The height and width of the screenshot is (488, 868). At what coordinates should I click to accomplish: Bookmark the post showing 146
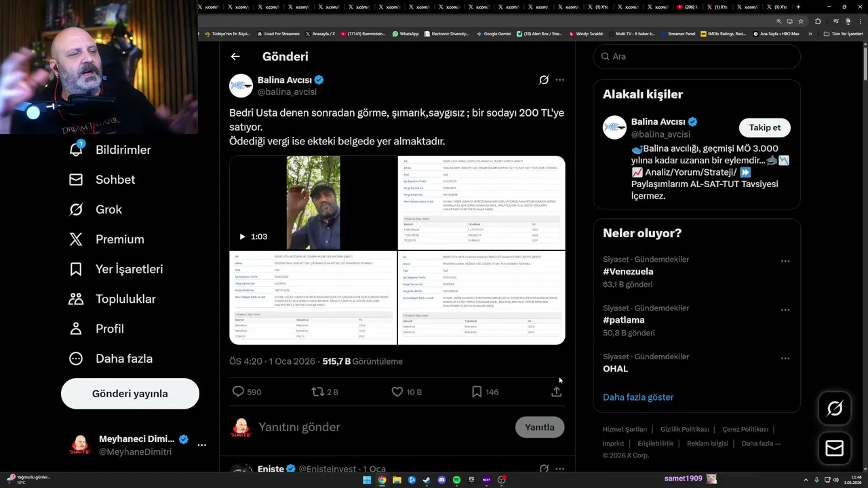[x=477, y=392]
